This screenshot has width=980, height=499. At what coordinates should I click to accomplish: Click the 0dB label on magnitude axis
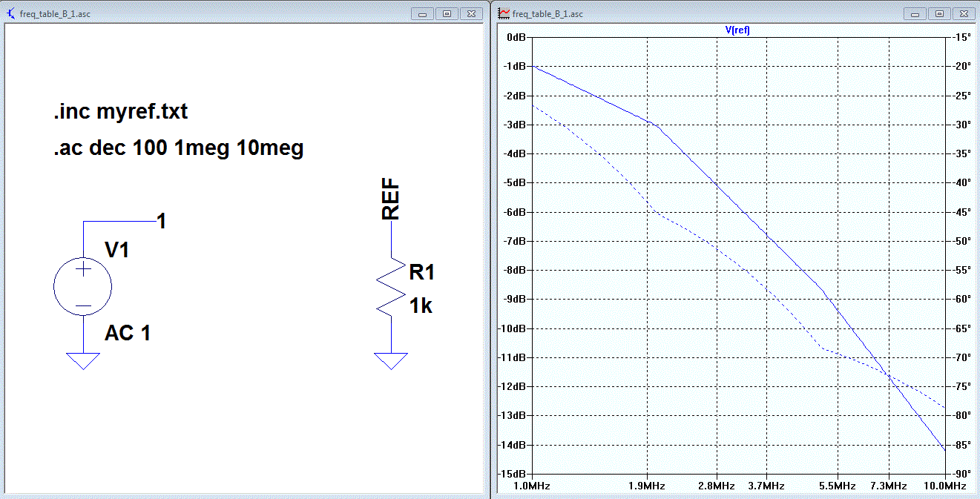[515, 37]
